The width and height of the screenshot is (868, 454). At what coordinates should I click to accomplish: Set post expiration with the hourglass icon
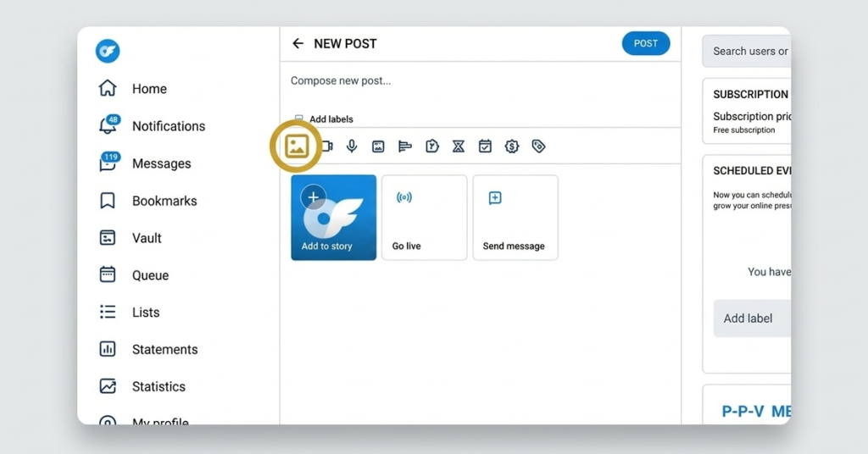[459, 147]
